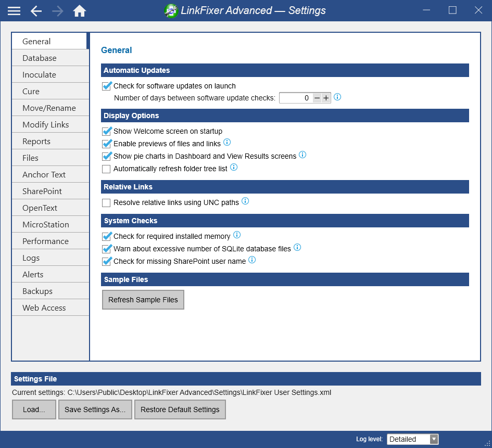Click the LinkFixer Advanced logo icon
The width and height of the screenshot is (492, 448).
[171, 11]
